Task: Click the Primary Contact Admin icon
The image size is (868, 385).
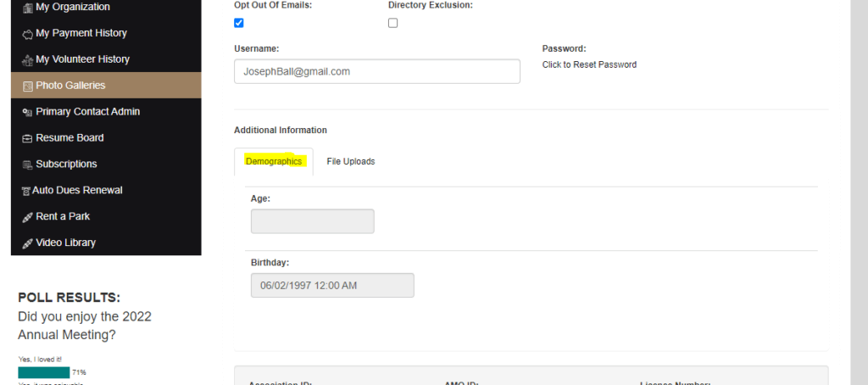Action: (27, 112)
